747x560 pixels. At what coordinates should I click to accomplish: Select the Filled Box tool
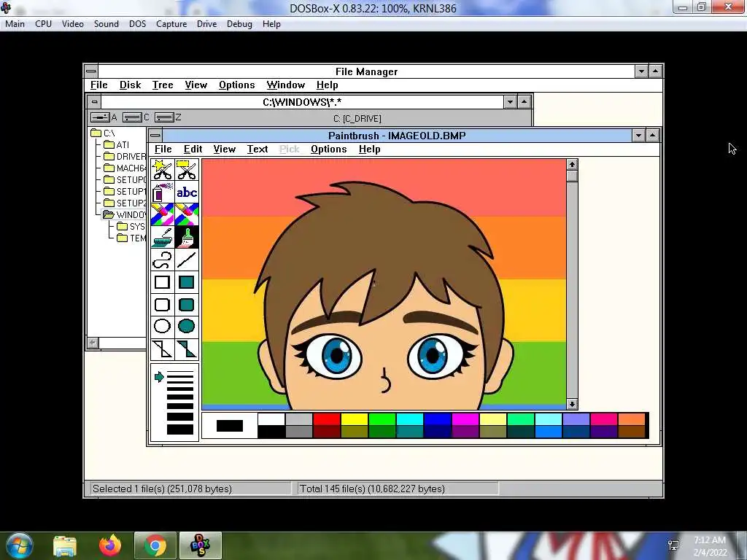186,282
